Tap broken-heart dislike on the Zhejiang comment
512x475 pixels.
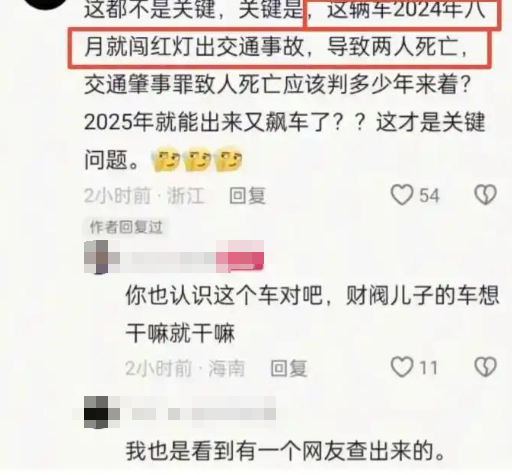click(485, 195)
